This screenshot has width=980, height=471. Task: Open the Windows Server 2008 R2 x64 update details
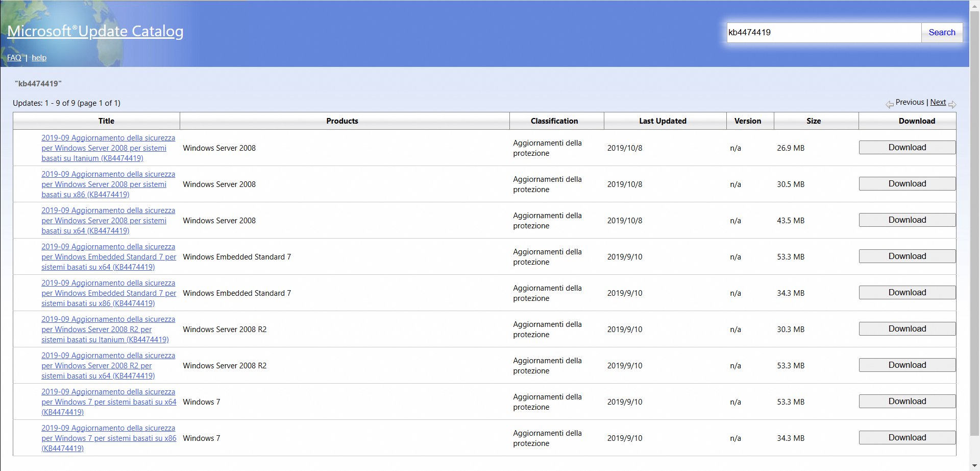pyautogui.click(x=108, y=365)
